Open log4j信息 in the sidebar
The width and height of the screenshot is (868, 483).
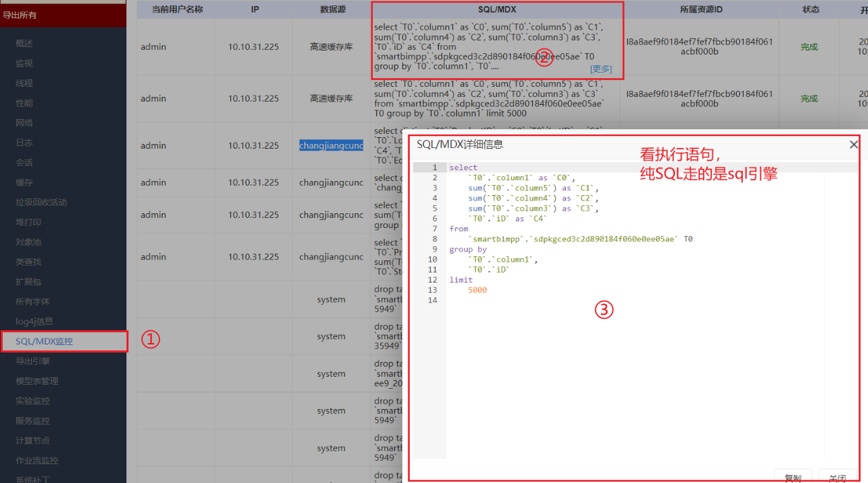coord(34,321)
